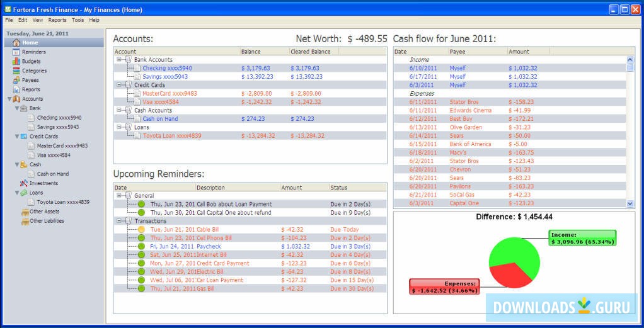Click document icon beside sidebar MasterCard xxxx9483
The height and width of the screenshot is (328, 644).
[x=32, y=145]
